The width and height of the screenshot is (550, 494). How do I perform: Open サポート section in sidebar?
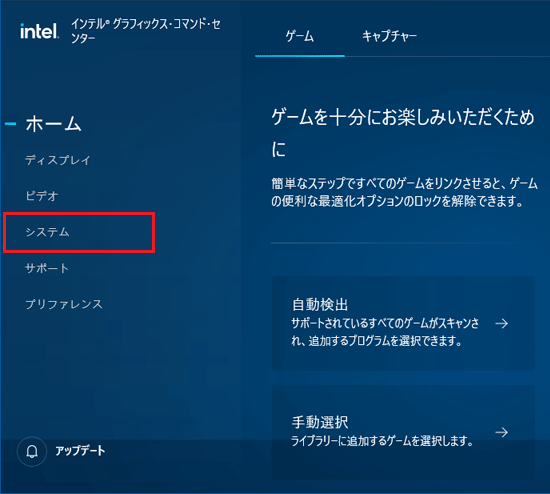(x=47, y=268)
